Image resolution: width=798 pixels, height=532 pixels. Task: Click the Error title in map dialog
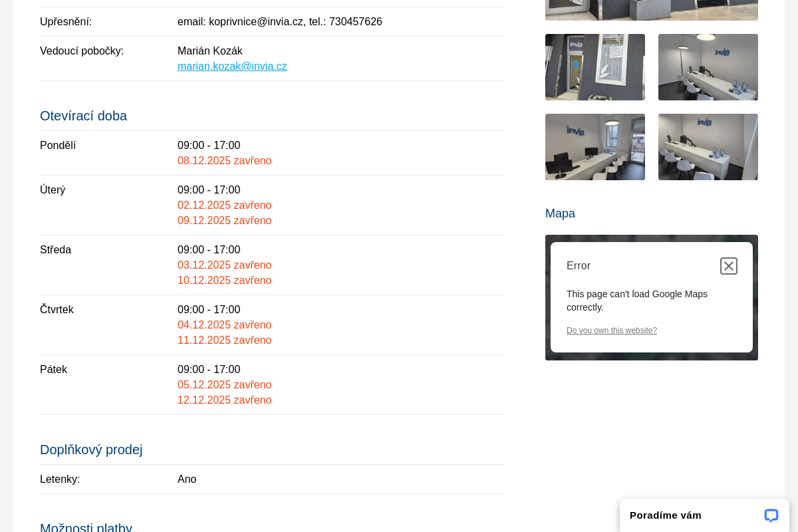579,266
